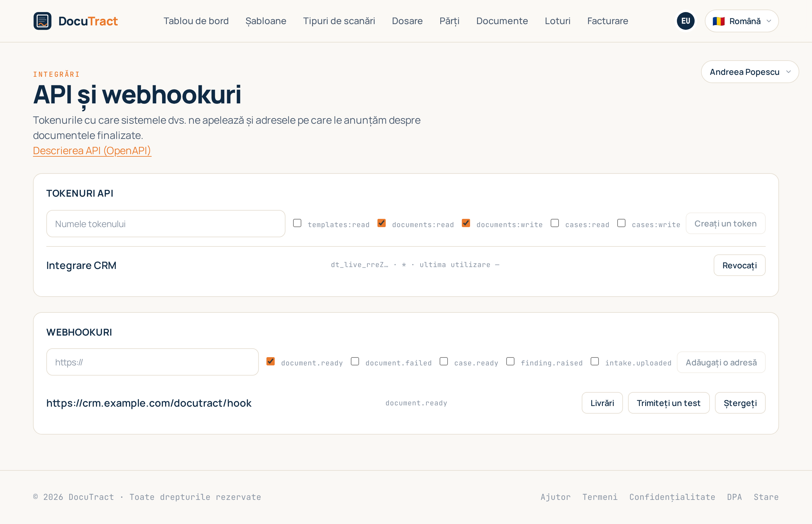Expand the Română language dropdown
Image resolution: width=812 pixels, height=524 pixels.
pos(742,21)
